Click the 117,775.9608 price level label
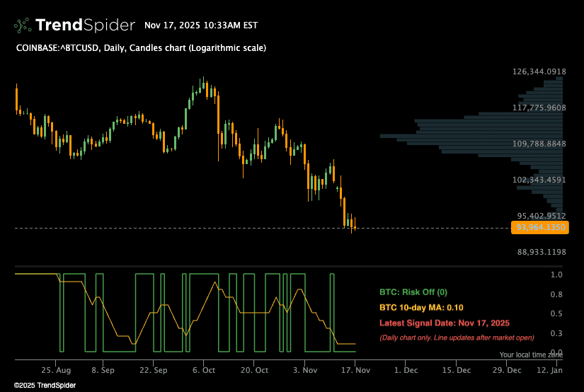 (539, 108)
